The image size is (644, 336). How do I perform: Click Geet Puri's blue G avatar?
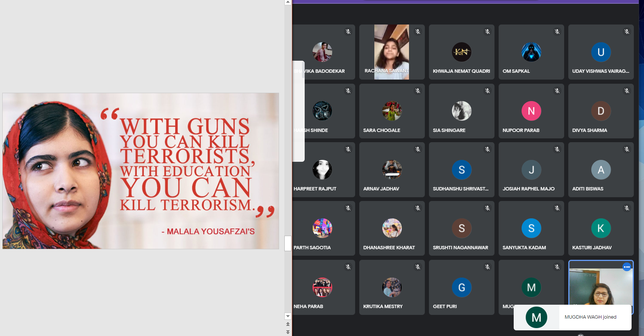(x=461, y=287)
